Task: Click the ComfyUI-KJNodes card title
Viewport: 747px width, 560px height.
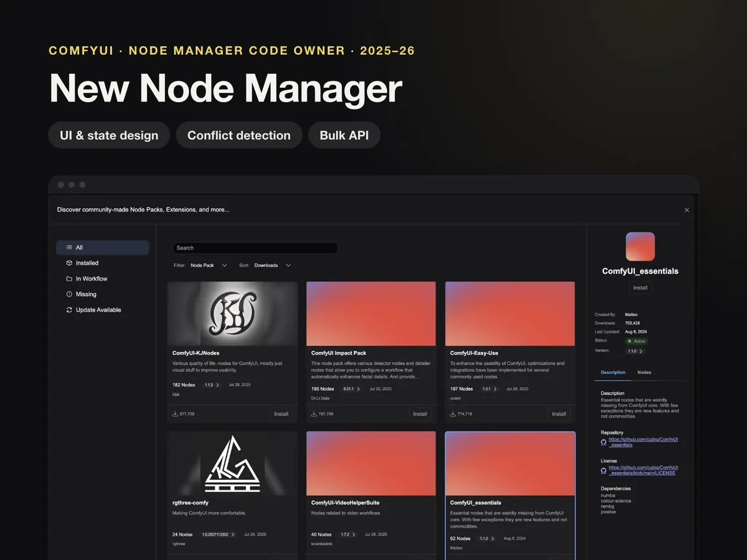Action: click(196, 353)
